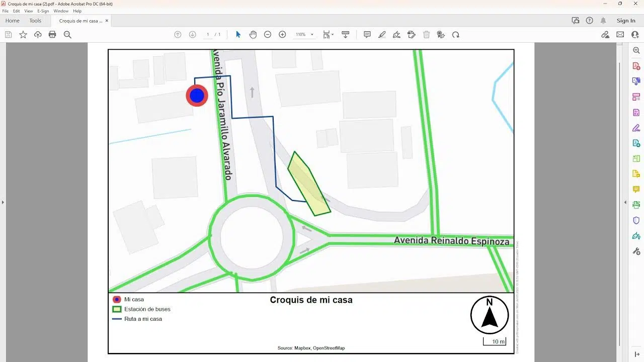Close the Croquis de mi casa tab
The height and width of the screenshot is (362, 644).
(x=107, y=21)
